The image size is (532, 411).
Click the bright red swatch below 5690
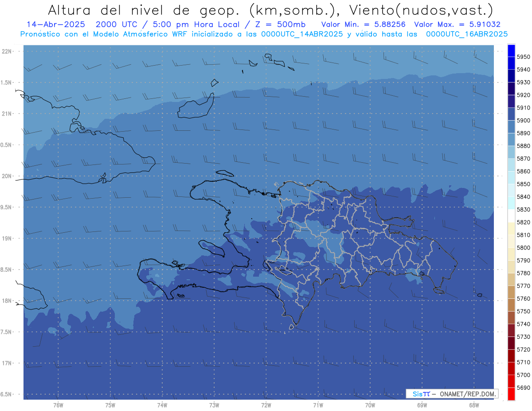point(511,394)
